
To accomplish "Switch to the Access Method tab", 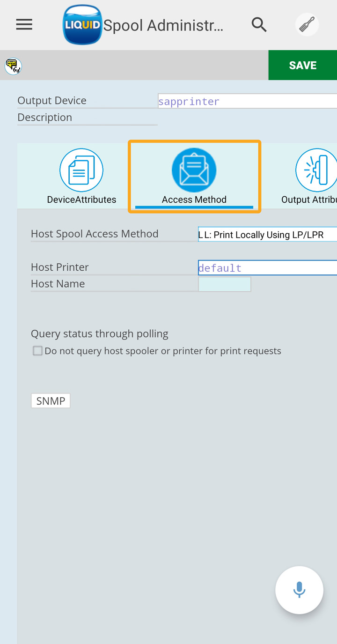I will tap(194, 177).
